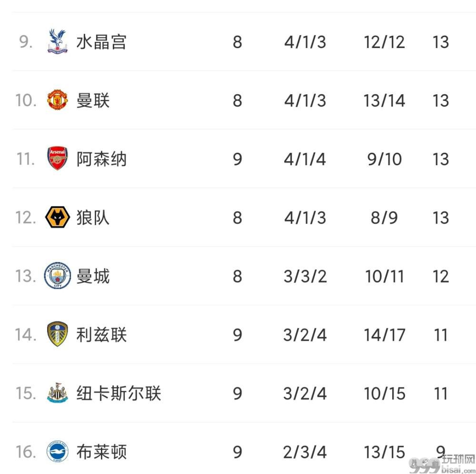476x474 pixels.
Task: Select the 狼队 team name
Action: coord(93,217)
